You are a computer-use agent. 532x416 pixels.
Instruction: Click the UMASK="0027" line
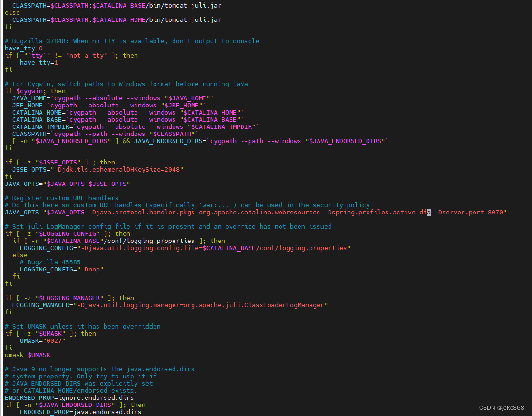click(42, 341)
